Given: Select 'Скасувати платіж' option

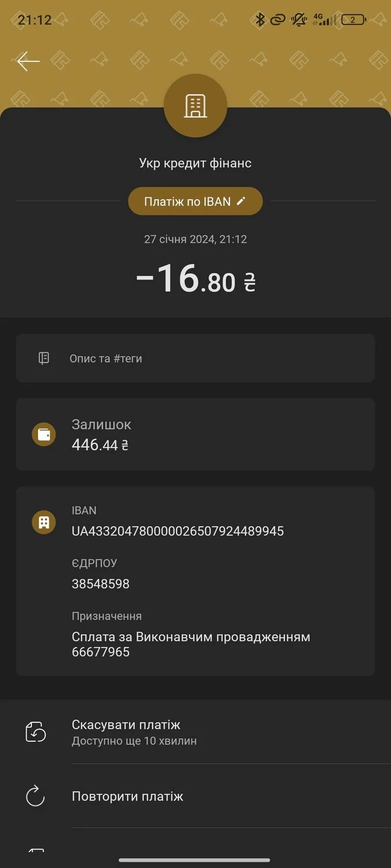Looking at the screenshot, I should tap(126, 724).
